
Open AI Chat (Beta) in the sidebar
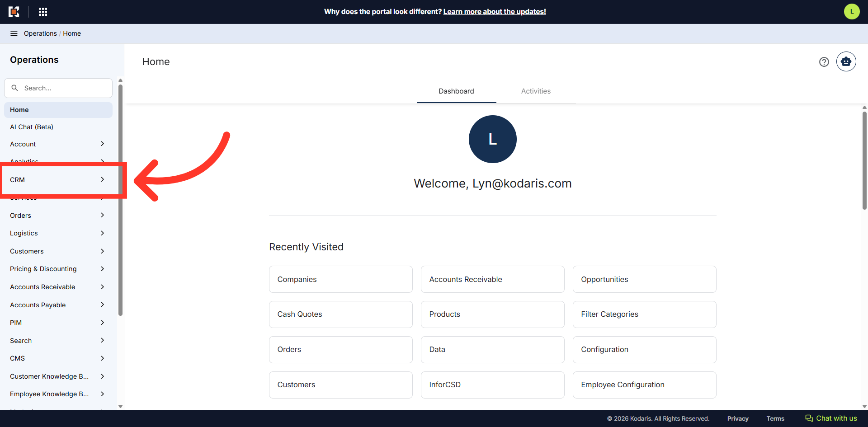point(58,127)
